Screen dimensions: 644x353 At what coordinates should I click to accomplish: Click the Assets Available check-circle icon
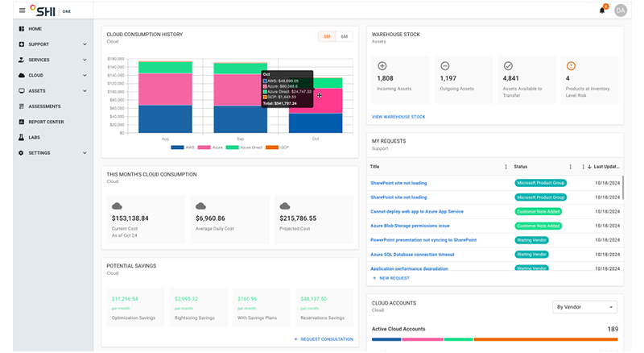coord(508,66)
